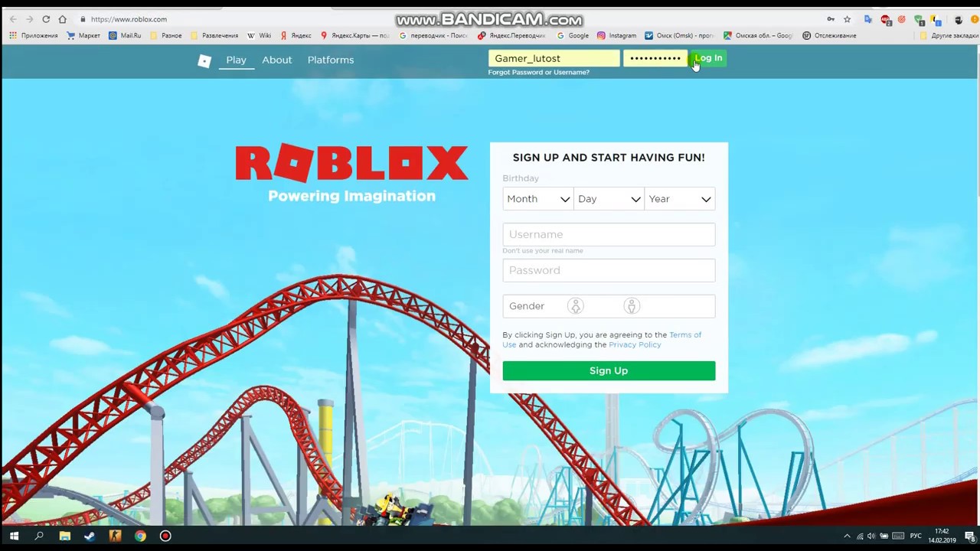Click the volume speaker tray icon
The height and width of the screenshot is (551, 980).
[x=871, y=536]
